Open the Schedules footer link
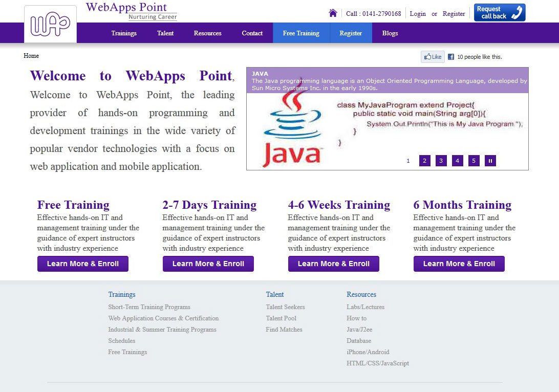 click(x=121, y=341)
